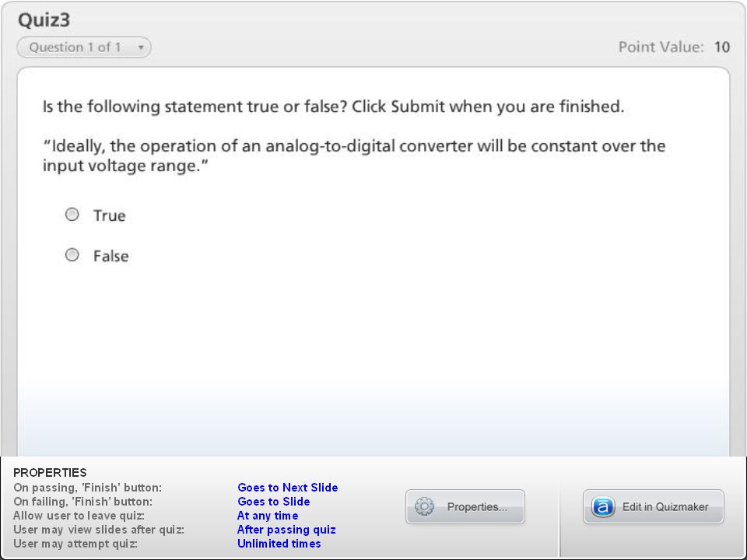Select the False radio button
This screenshot has height=560, width=747.
point(72,255)
